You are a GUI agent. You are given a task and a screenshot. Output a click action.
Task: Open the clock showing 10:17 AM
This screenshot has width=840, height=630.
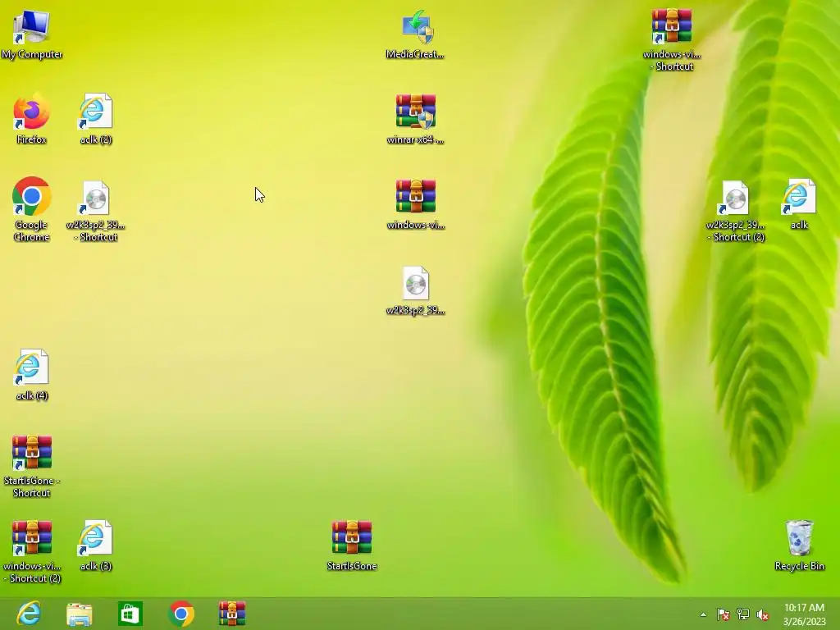pos(804,614)
